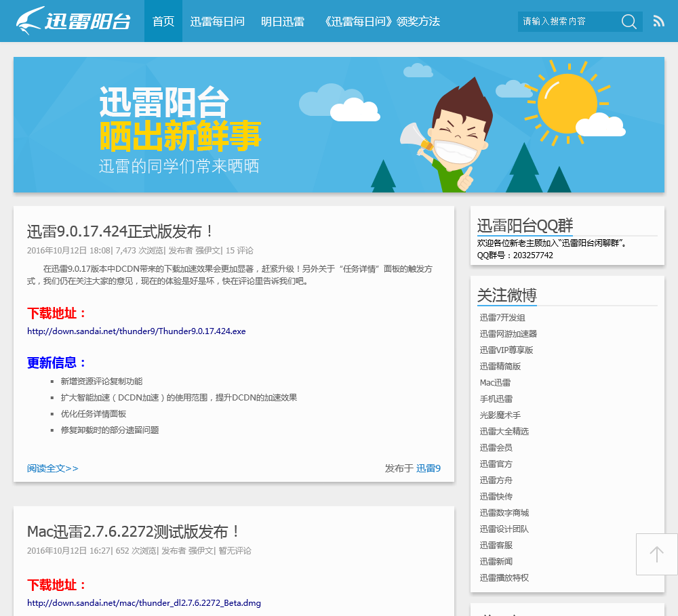Image resolution: width=678 pixels, height=616 pixels.
Task: Click the 2016年10月12日 18:08 date text
Action: coord(68,251)
